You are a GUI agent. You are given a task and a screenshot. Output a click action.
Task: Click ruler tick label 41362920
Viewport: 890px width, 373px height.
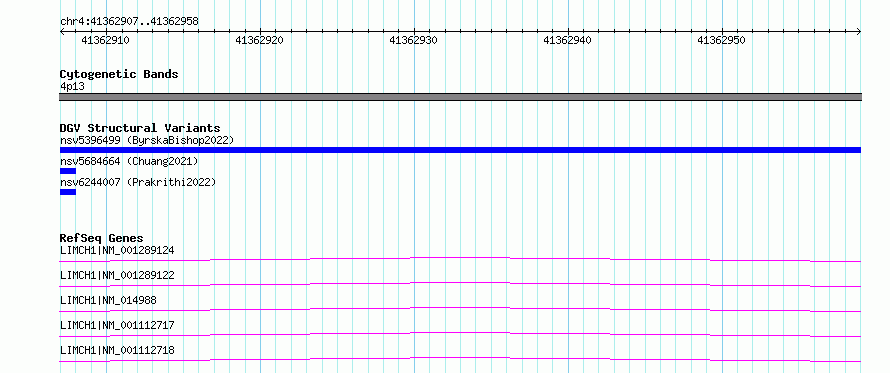tap(259, 40)
